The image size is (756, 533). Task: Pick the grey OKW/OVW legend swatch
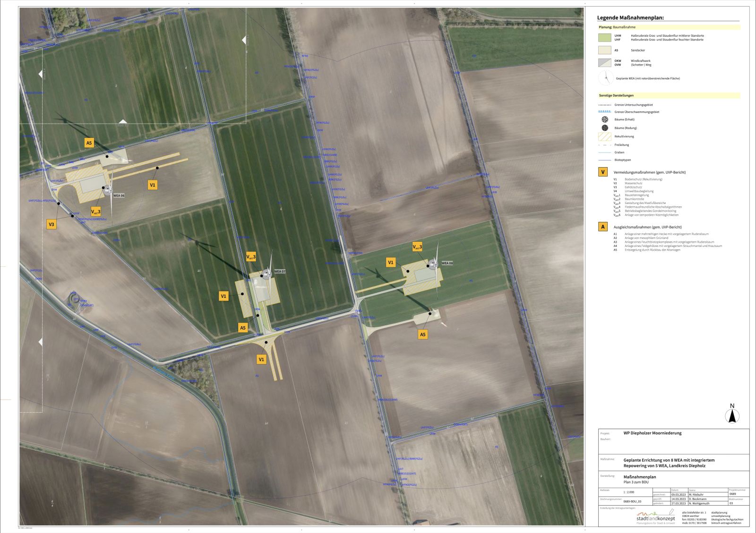(605, 63)
